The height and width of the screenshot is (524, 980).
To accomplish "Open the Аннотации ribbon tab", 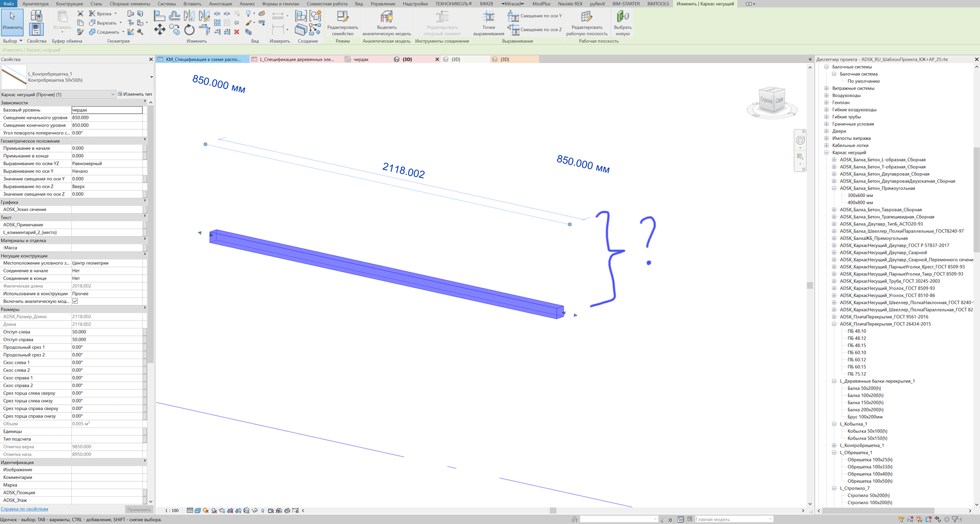I will [x=220, y=4].
